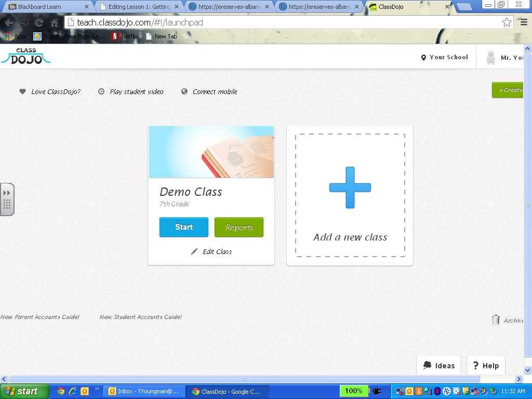
Task: Click the Demo Class book thumbnail image
Action: coord(211,152)
